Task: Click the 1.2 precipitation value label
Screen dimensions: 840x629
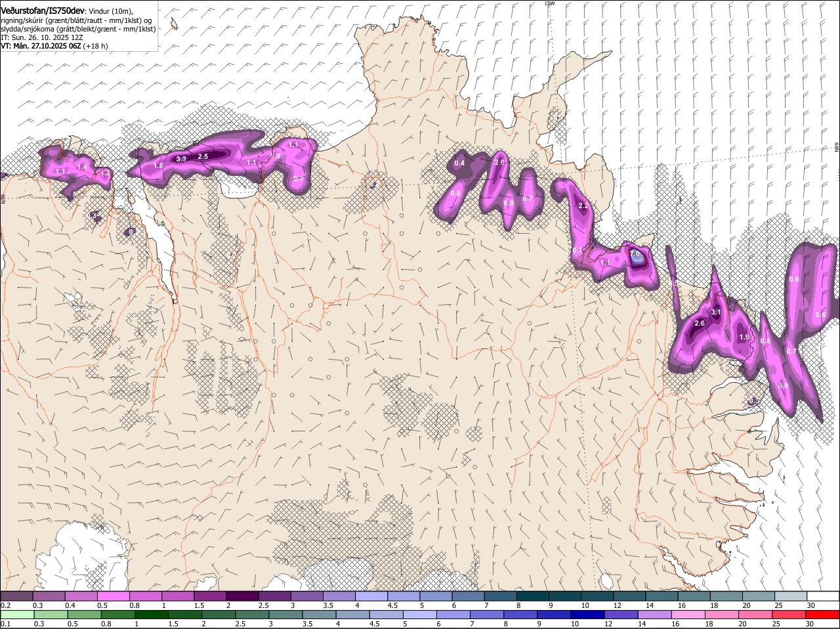Action: pos(104,173)
